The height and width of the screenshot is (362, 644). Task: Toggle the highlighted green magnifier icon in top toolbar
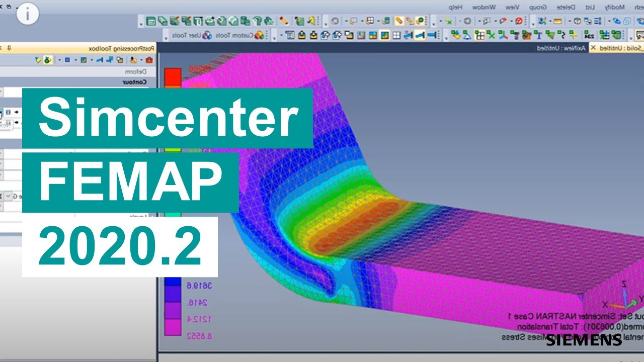[x=420, y=21]
